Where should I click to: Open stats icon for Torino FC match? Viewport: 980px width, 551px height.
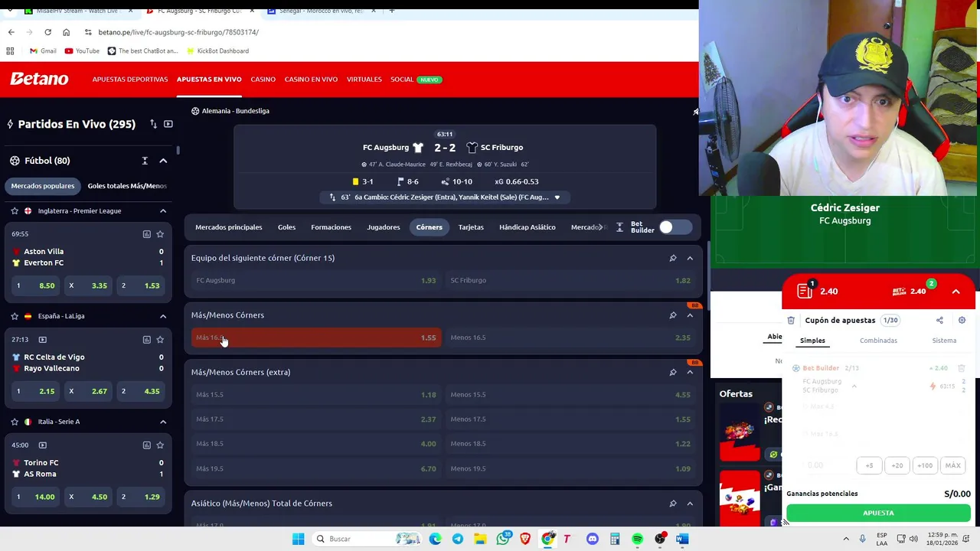(x=146, y=445)
